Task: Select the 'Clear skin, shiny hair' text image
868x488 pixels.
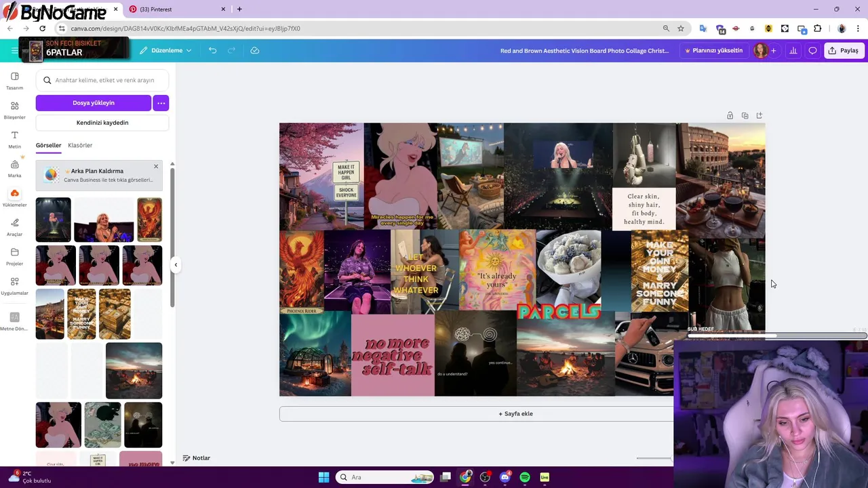Action: [x=644, y=209]
